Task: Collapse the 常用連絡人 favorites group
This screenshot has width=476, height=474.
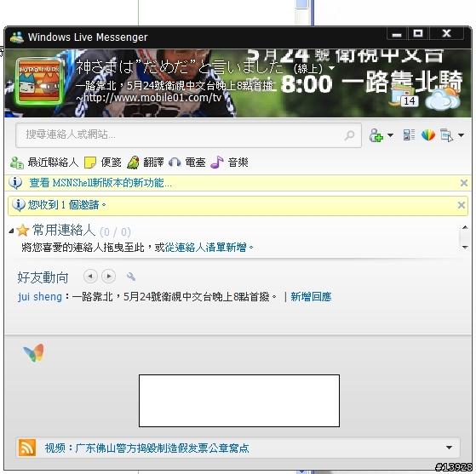Action: point(12,231)
